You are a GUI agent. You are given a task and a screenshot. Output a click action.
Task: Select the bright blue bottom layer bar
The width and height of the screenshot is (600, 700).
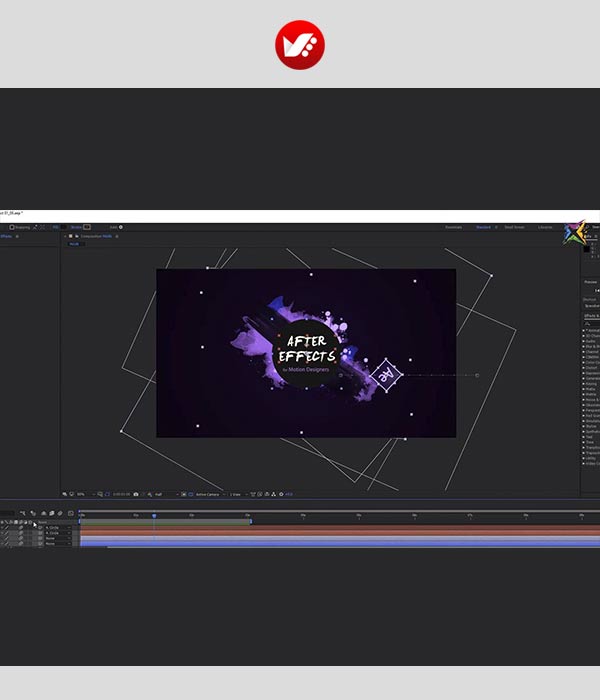[340, 544]
